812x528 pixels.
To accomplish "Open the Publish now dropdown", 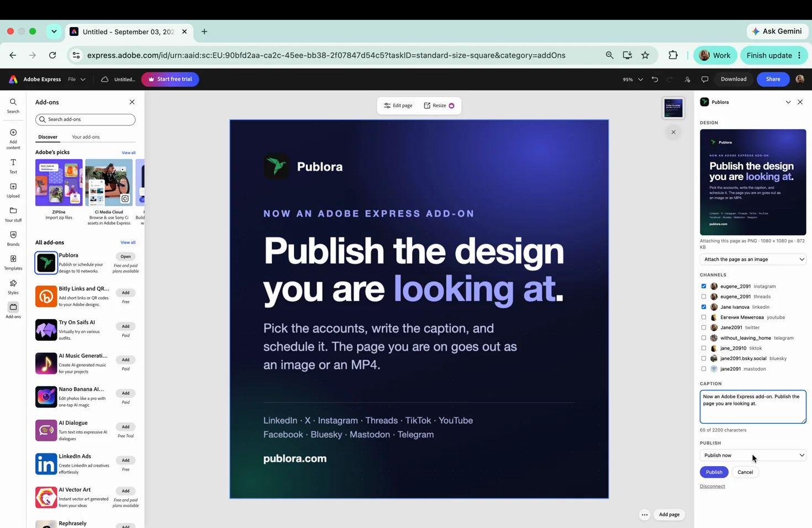I will pyautogui.click(x=753, y=455).
